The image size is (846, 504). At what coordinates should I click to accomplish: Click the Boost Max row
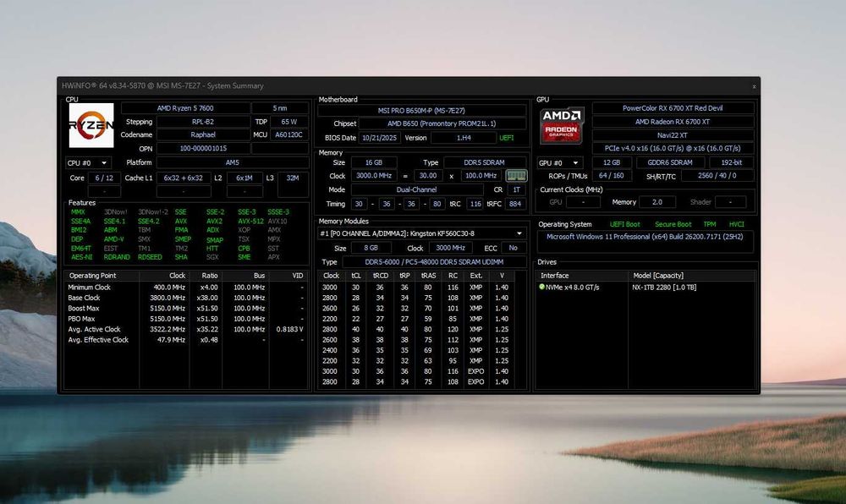pyautogui.click(x=186, y=309)
